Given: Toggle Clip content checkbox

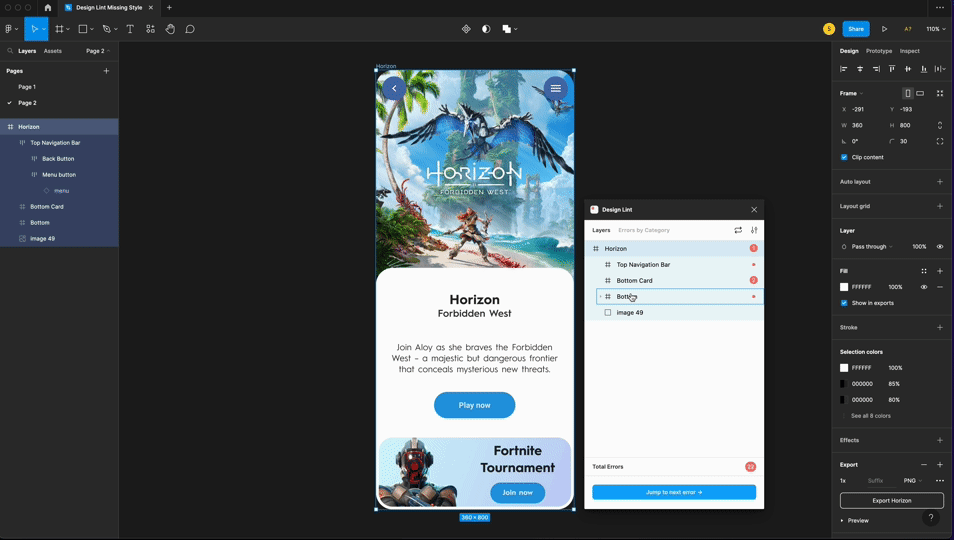Looking at the screenshot, I should coord(844,157).
